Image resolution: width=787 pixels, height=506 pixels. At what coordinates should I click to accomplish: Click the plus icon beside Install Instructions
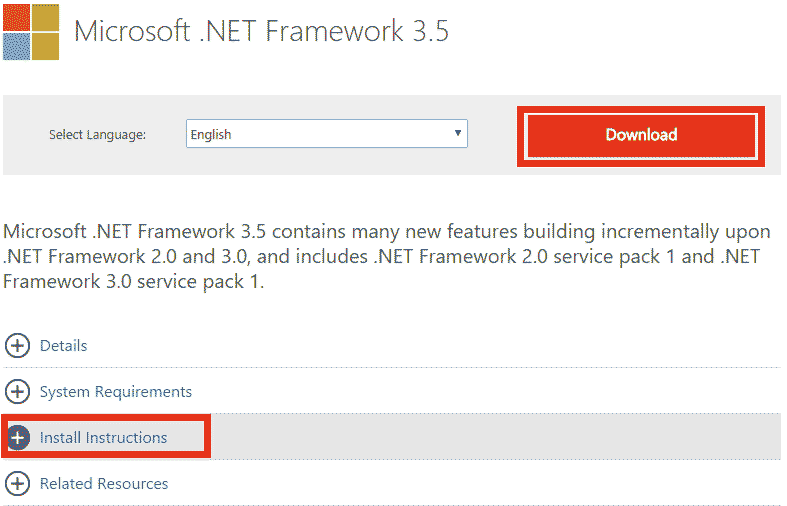click(18, 438)
